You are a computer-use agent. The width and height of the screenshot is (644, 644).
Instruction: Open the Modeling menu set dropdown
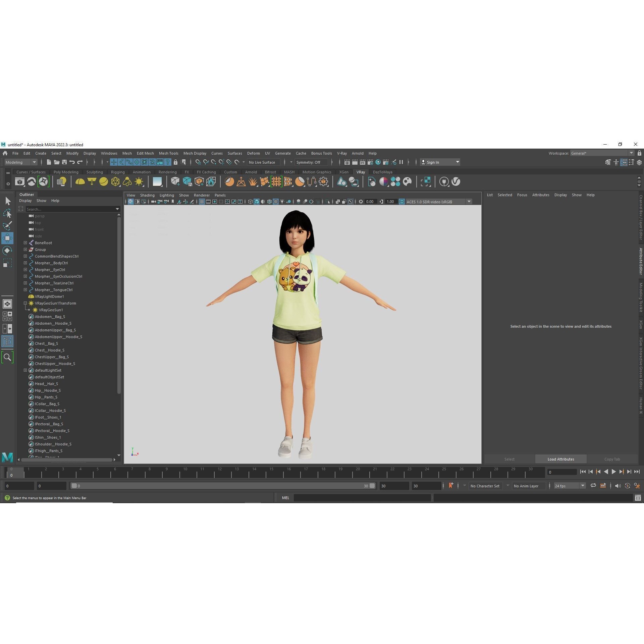coord(21,162)
